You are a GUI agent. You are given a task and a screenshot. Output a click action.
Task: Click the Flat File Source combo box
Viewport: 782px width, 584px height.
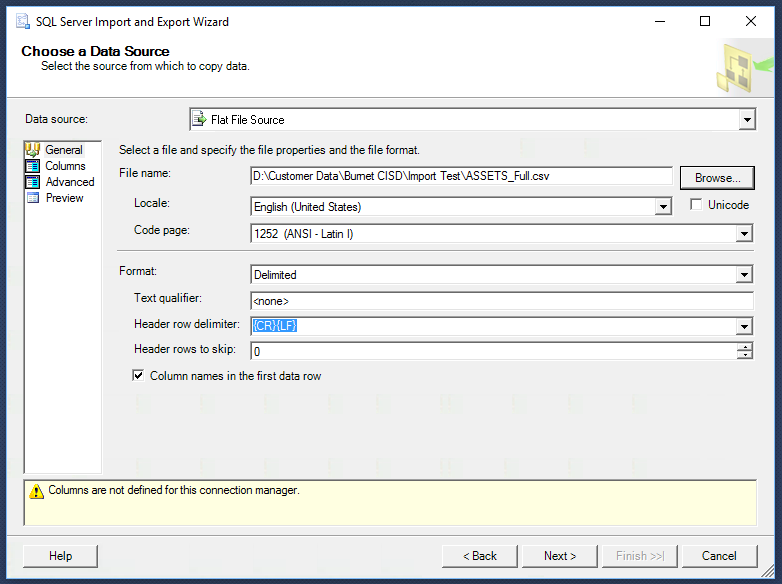pyautogui.click(x=472, y=120)
